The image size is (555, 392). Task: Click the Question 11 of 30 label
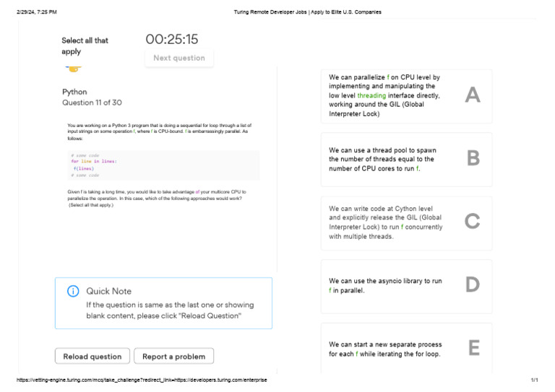92,103
